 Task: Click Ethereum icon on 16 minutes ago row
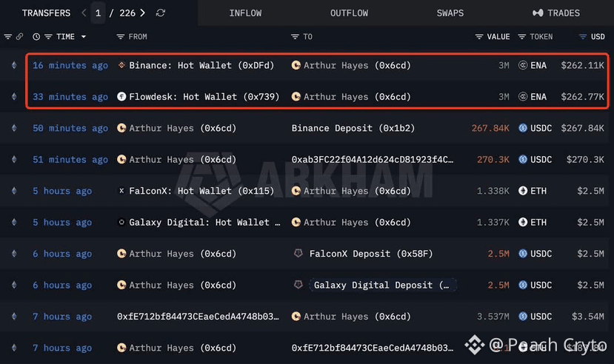point(14,65)
